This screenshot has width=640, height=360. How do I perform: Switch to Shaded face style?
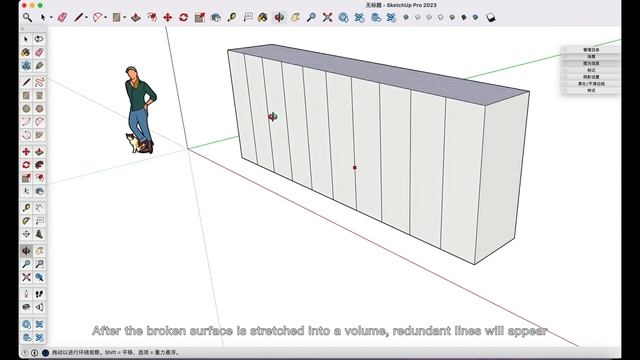pyautogui.click(x=452, y=17)
